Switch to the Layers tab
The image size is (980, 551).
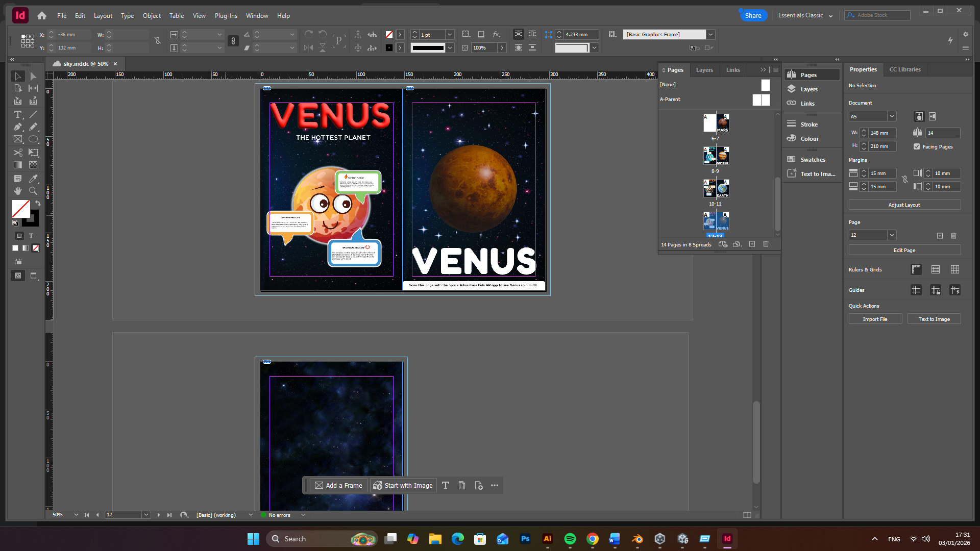click(x=704, y=70)
